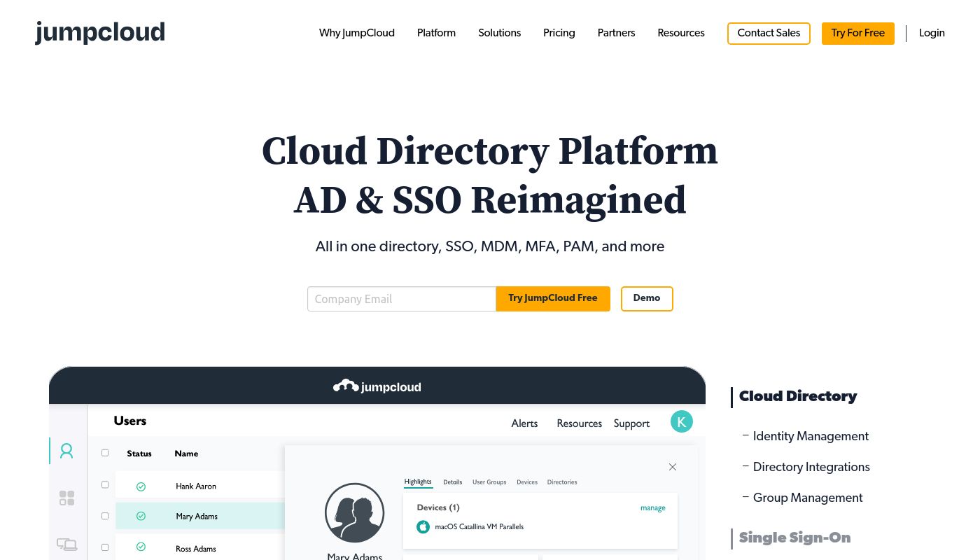The width and height of the screenshot is (980, 560).
Task: Click the K user avatar
Action: point(681,421)
